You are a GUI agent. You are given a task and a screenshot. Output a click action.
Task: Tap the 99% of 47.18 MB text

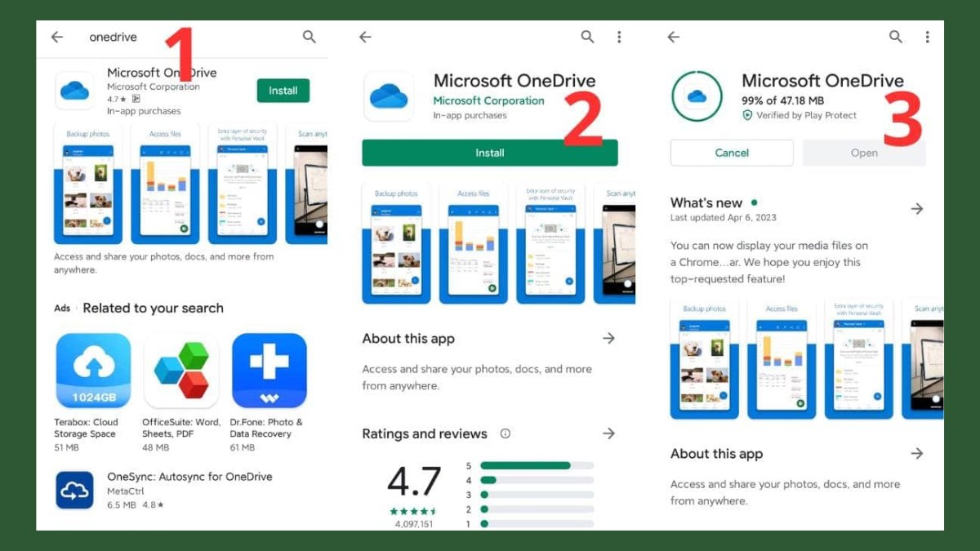click(782, 100)
